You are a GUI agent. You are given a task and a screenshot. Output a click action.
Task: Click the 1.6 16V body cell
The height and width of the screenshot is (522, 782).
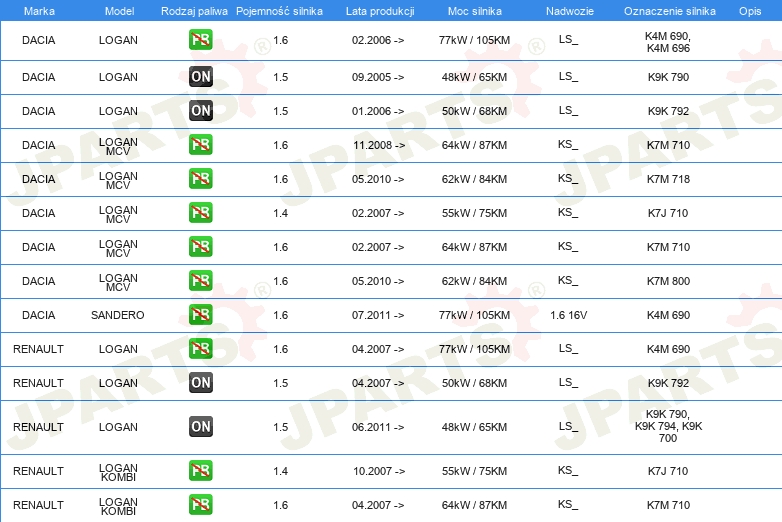[x=569, y=315]
